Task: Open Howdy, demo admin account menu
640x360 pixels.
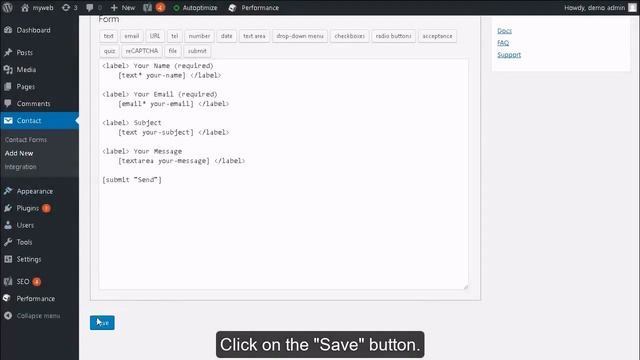Action: click(594, 8)
